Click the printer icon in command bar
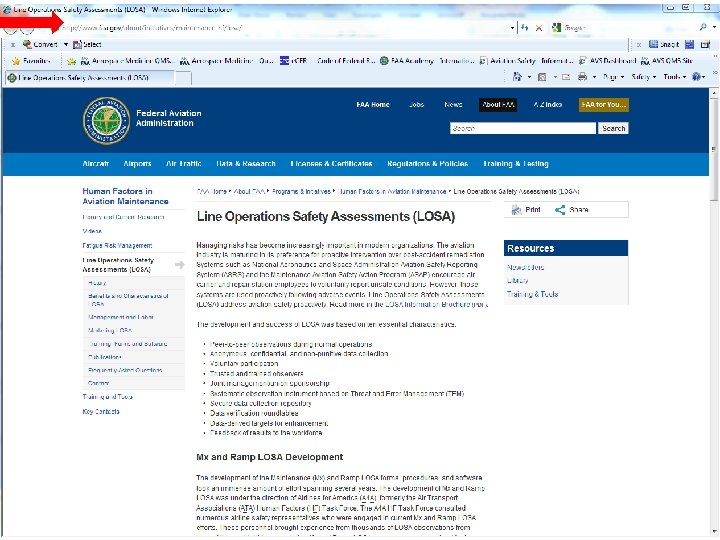Image resolution: width=720 pixels, height=540 pixels. click(583, 77)
